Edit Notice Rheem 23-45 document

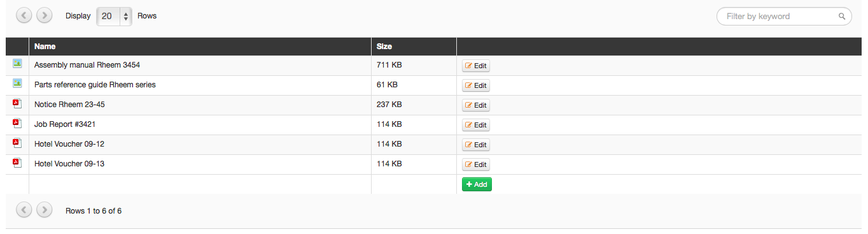point(476,105)
